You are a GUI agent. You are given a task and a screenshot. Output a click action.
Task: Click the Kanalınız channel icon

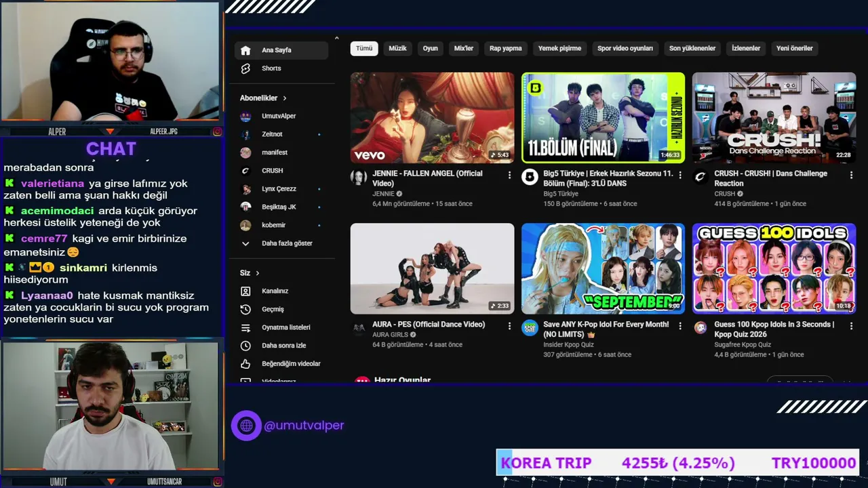[245, 291]
